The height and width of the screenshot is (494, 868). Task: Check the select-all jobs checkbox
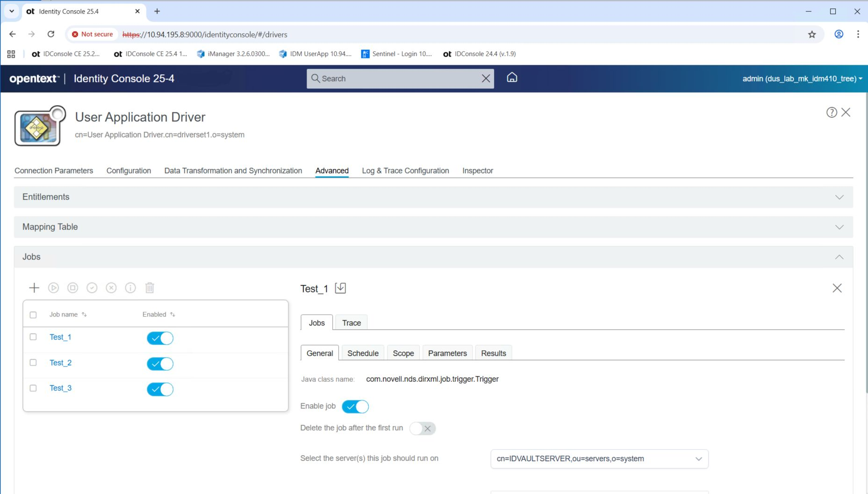33,315
